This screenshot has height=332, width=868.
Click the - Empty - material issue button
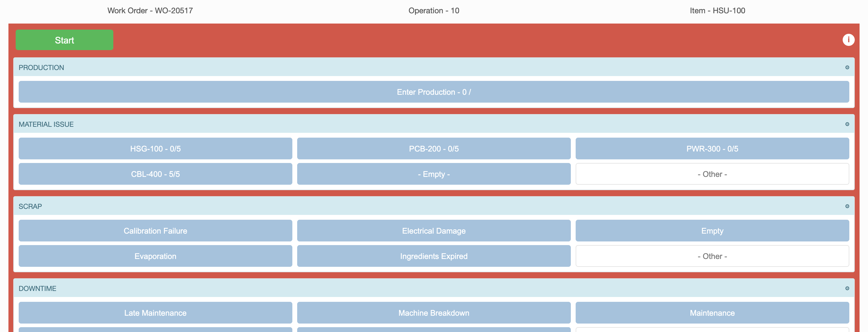(434, 174)
